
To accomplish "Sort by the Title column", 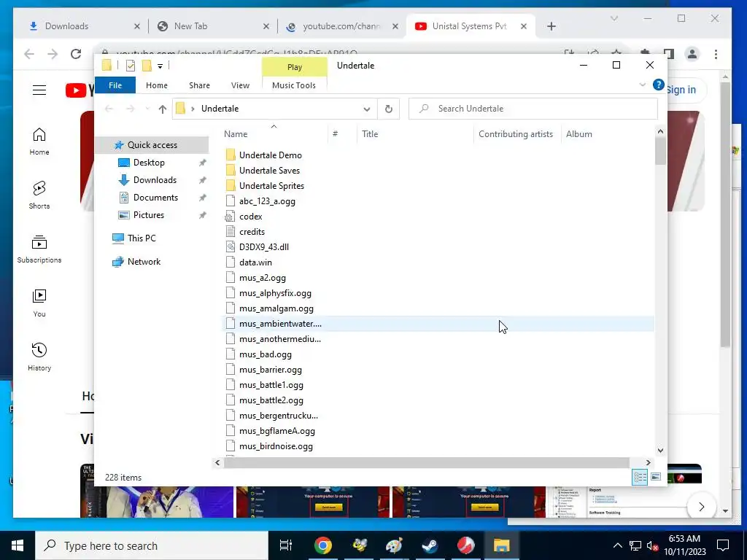I will pos(415,134).
